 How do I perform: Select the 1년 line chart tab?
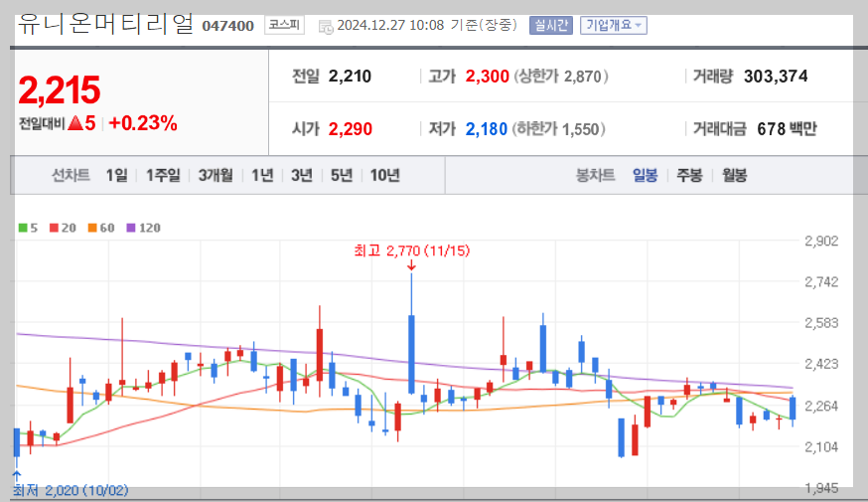262,176
